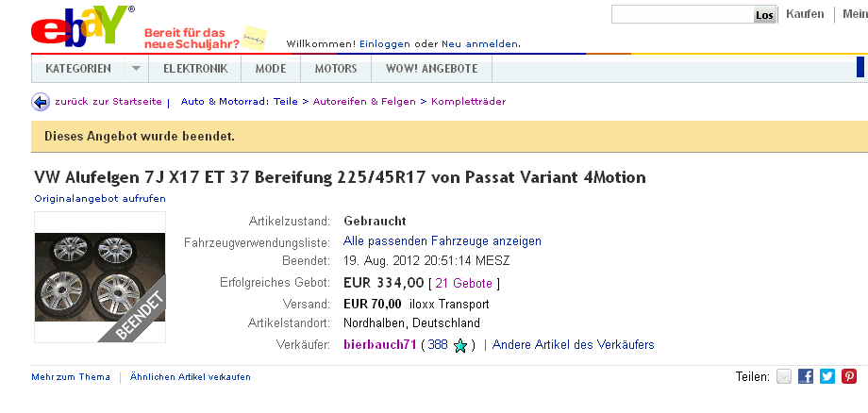
Task: Click Mehr zum Thema link
Action: 71,377
